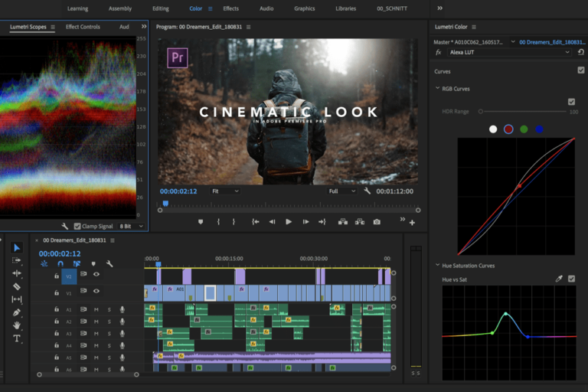Toggle the RGB Curves checkbox
The width and height of the screenshot is (588, 392).
click(x=571, y=102)
